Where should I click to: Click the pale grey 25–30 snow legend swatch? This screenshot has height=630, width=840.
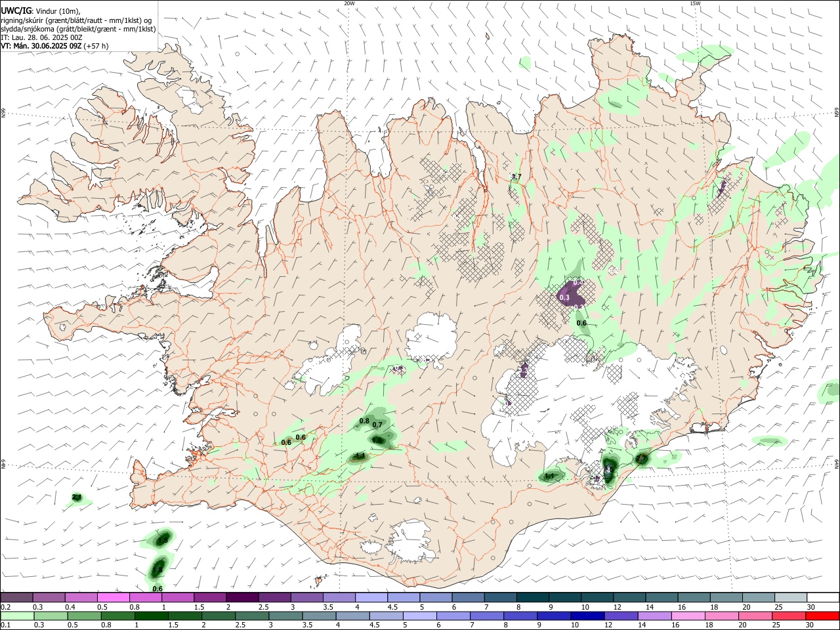[x=791, y=597]
